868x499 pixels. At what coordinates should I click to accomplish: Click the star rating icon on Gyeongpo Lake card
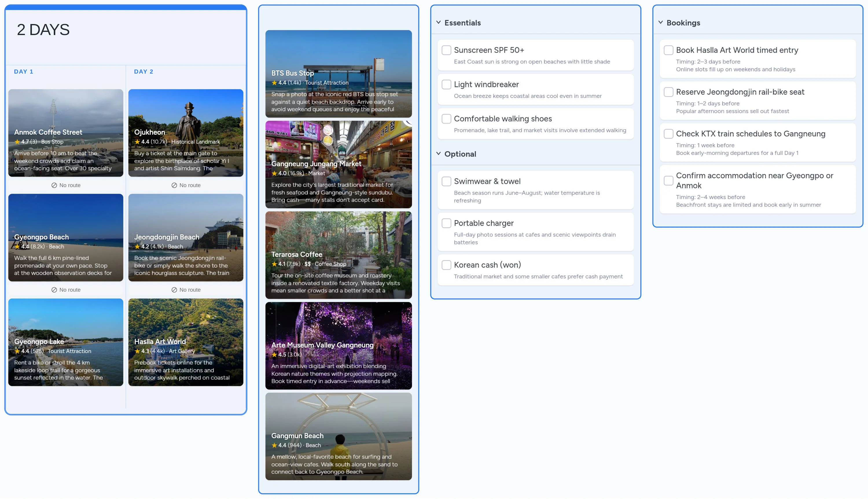[x=17, y=351]
